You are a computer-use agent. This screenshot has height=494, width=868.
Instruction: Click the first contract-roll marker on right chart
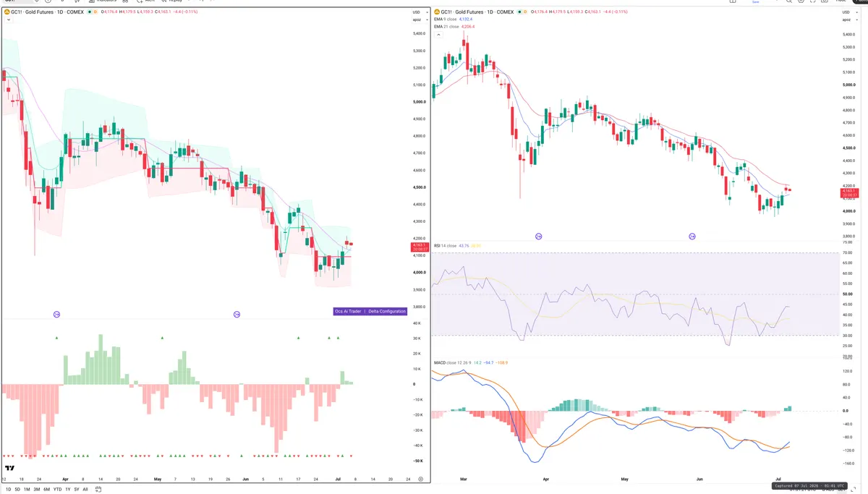tap(538, 236)
